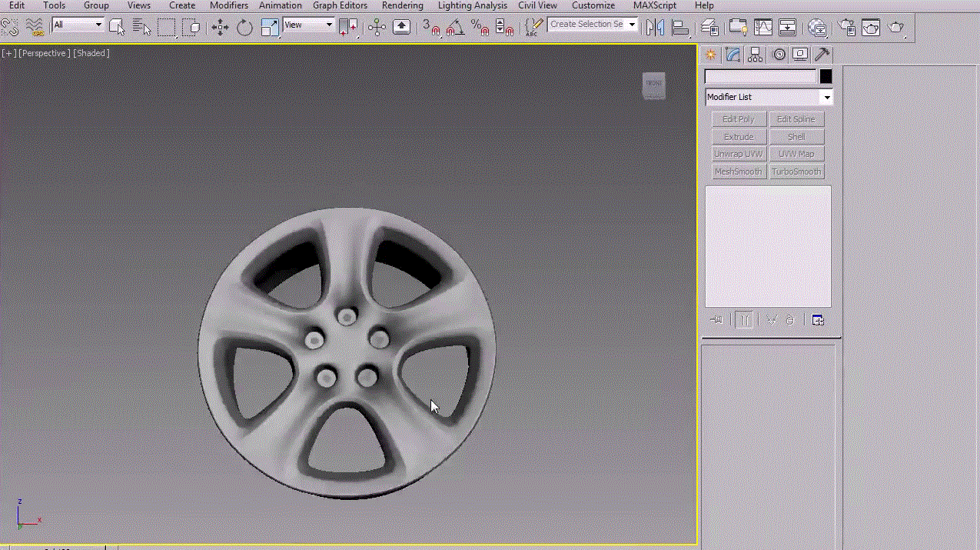
Task: Pick the Rectangular Selection Region tool
Action: (167, 28)
